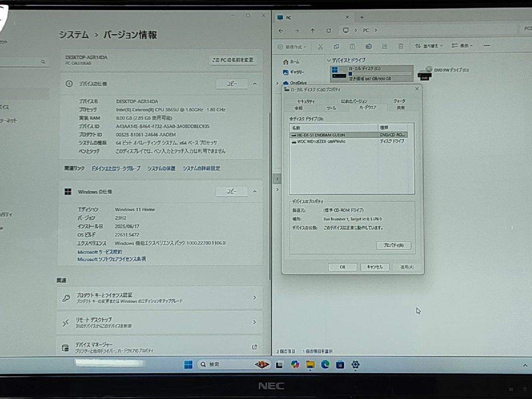
Task: Switch to the セキュリティ tab
Action: tap(306, 102)
